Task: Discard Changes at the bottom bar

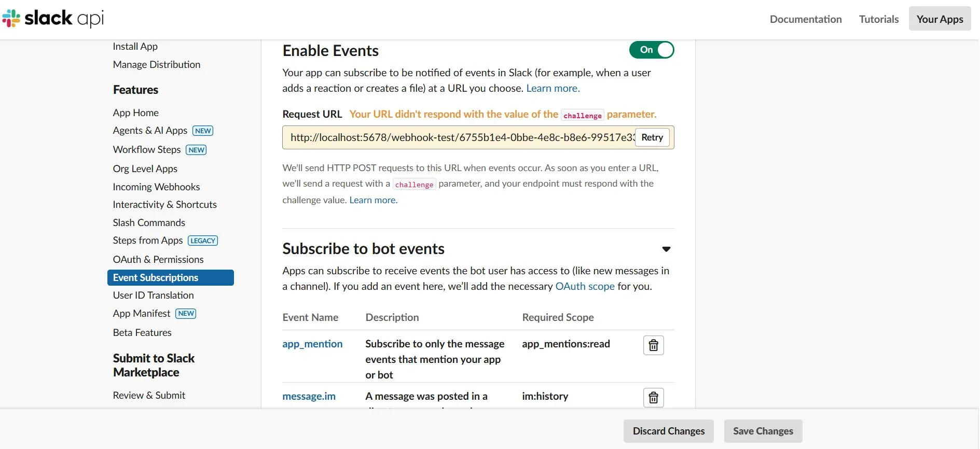Action: 669,431
